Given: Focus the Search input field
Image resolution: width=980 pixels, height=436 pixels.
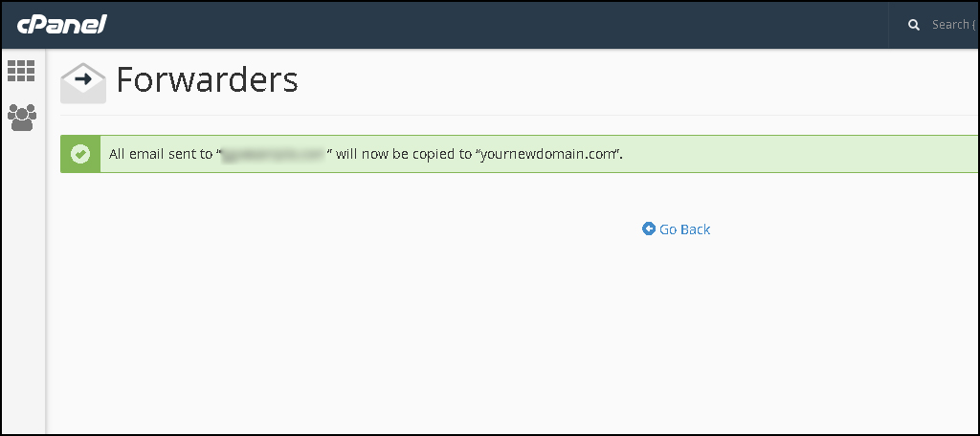Looking at the screenshot, I should (952, 25).
